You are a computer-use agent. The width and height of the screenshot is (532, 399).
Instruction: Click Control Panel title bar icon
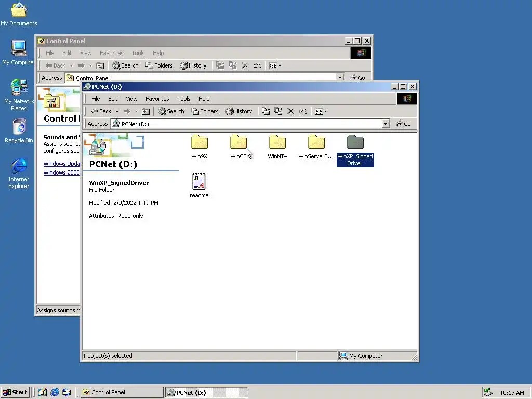point(42,41)
